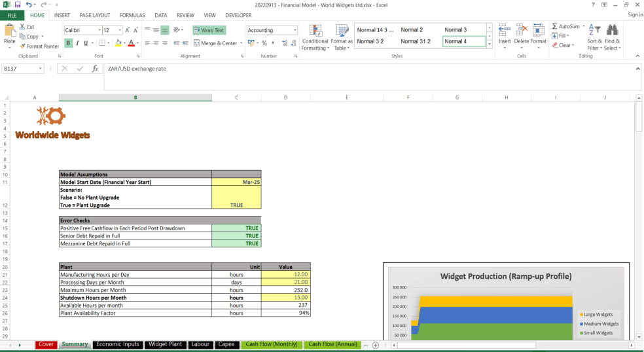
Task: Open the Accounting number format dropdown
Action: tap(295, 30)
